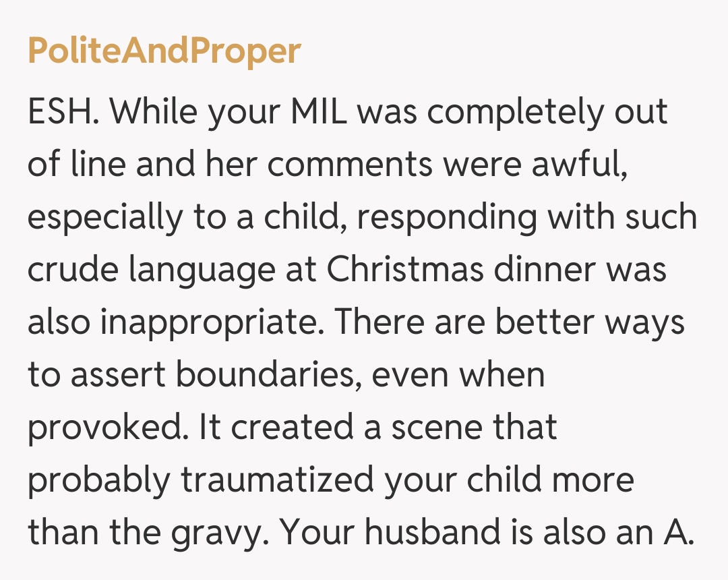Image resolution: width=728 pixels, height=580 pixels.
Task: Click the word "Christmas" in the comment
Action: (x=406, y=270)
